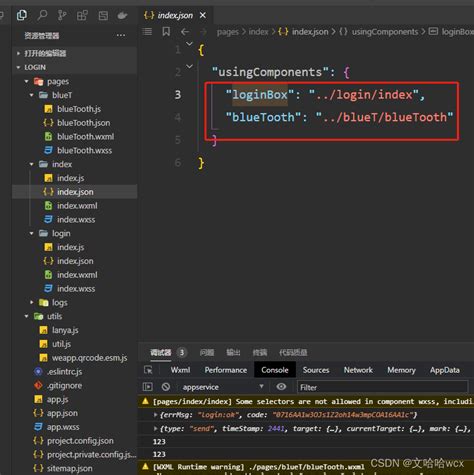Open the Source Control branch icon
Screen dimensions: 474x475
62,15
